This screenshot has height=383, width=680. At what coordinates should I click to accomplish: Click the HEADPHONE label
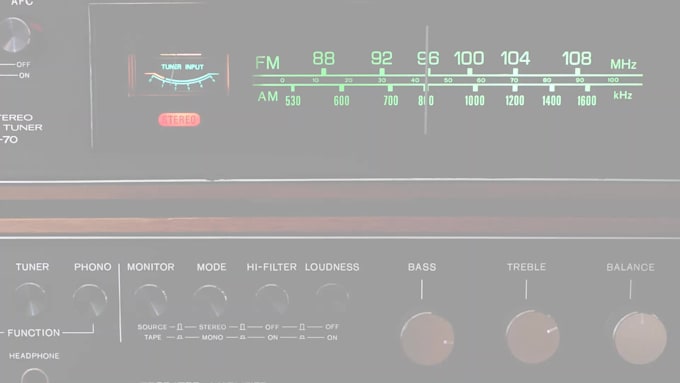[34, 356]
